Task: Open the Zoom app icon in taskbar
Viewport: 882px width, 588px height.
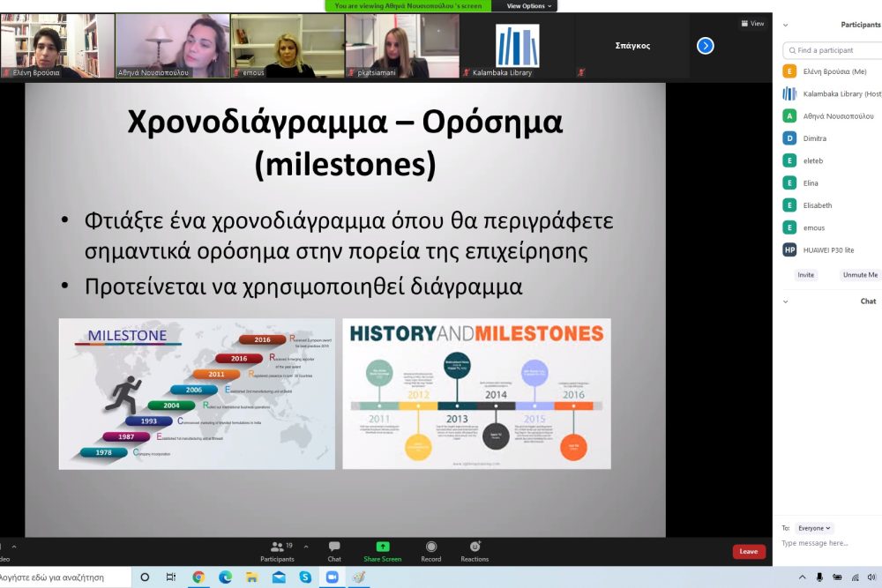Action: pos(332,577)
